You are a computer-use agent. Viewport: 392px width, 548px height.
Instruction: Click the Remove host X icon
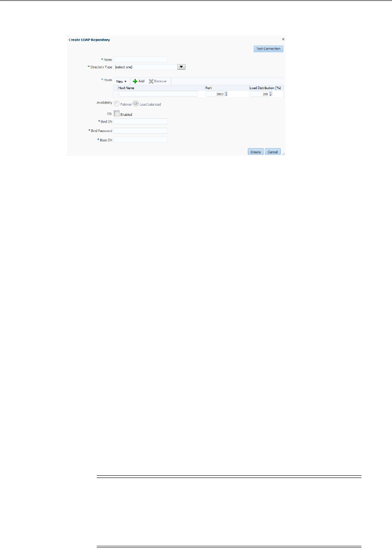point(151,81)
